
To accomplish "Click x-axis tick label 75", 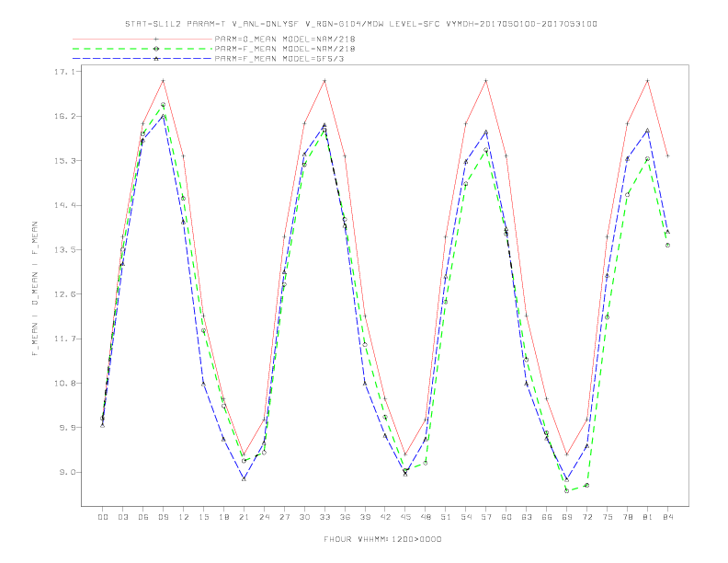I will [x=608, y=517].
